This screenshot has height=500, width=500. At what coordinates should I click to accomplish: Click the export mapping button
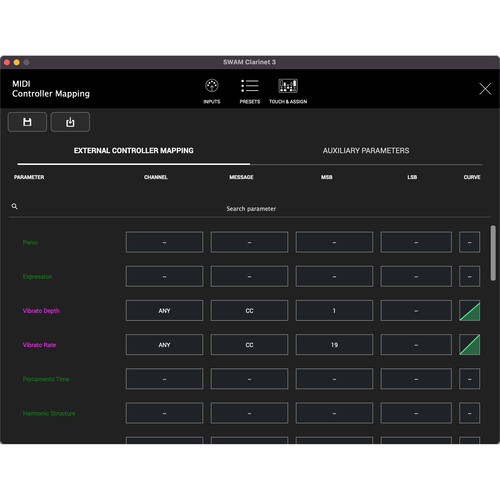[x=70, y=122]
